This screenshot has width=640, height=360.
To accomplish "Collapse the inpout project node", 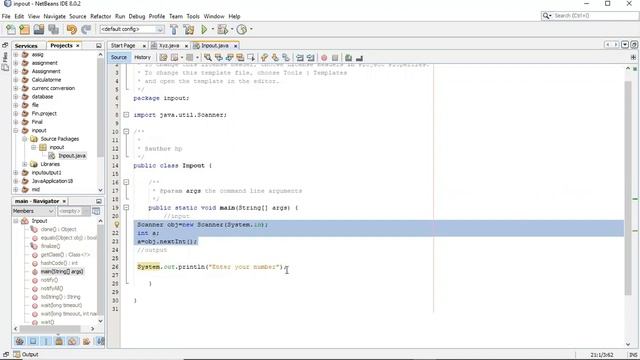I will 16,131.
